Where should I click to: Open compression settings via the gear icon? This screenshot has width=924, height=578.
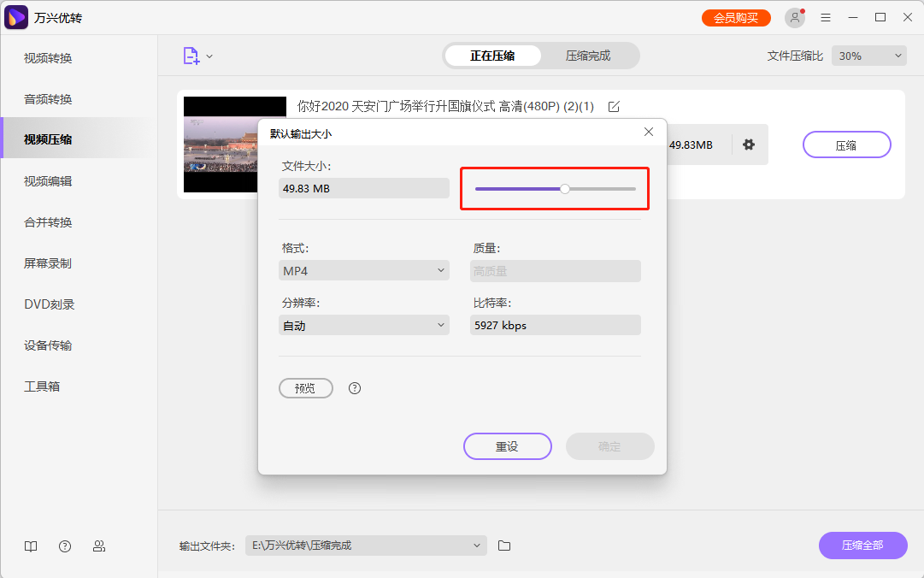tap(749, 144)
